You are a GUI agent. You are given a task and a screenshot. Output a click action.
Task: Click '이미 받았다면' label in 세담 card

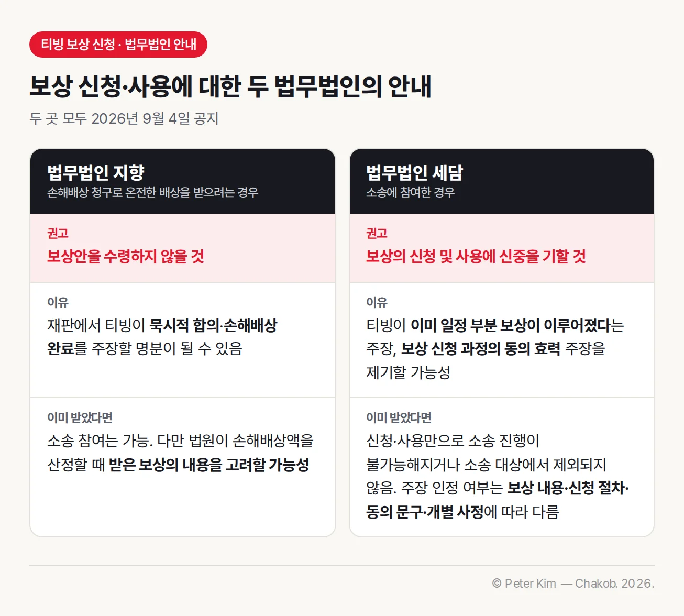[399, 417]
